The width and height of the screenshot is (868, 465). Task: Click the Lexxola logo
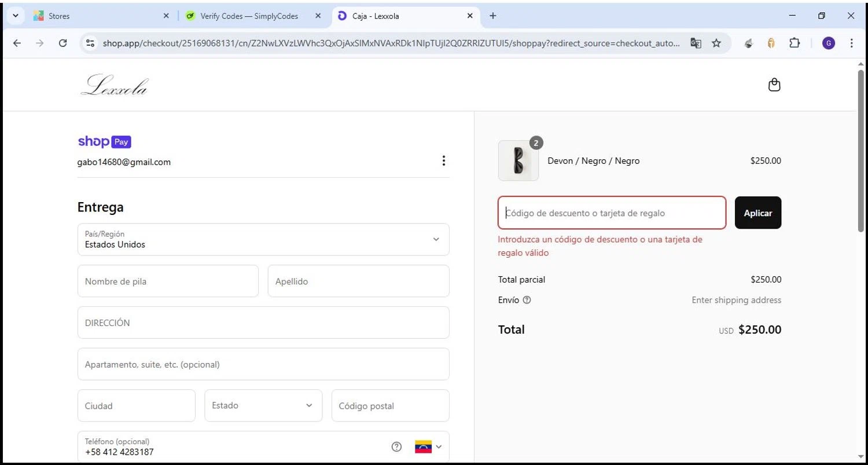click(115, 85)
